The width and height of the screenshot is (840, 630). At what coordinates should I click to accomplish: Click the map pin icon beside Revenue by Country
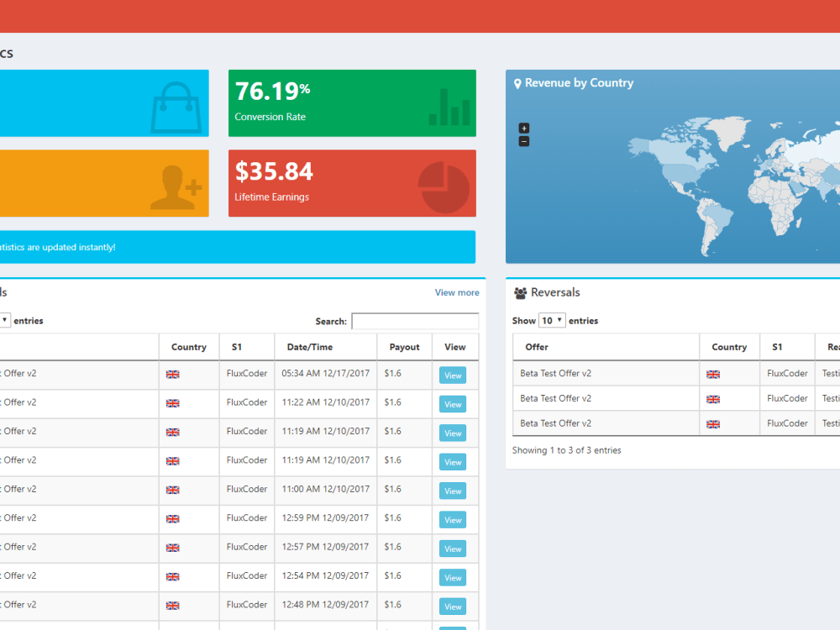coord(517,83)
